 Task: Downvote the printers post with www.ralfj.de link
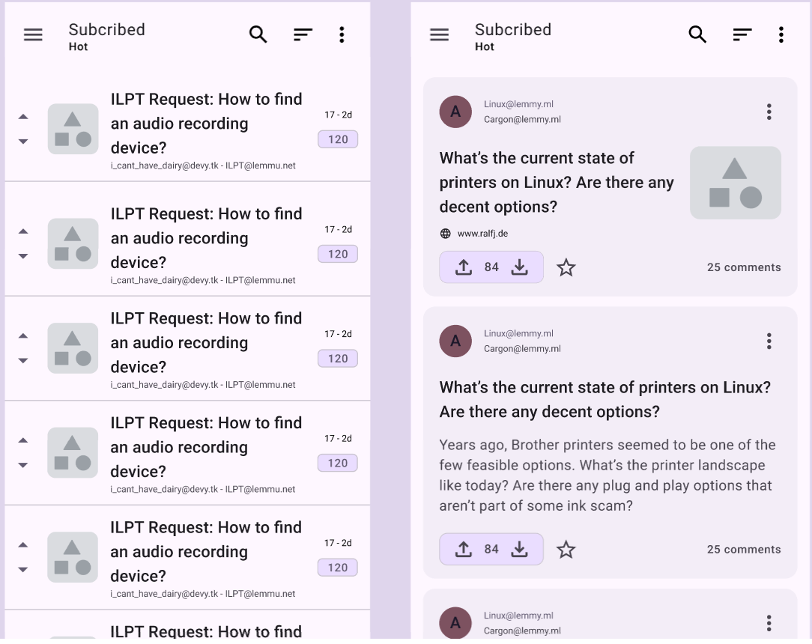click(519, 267)
